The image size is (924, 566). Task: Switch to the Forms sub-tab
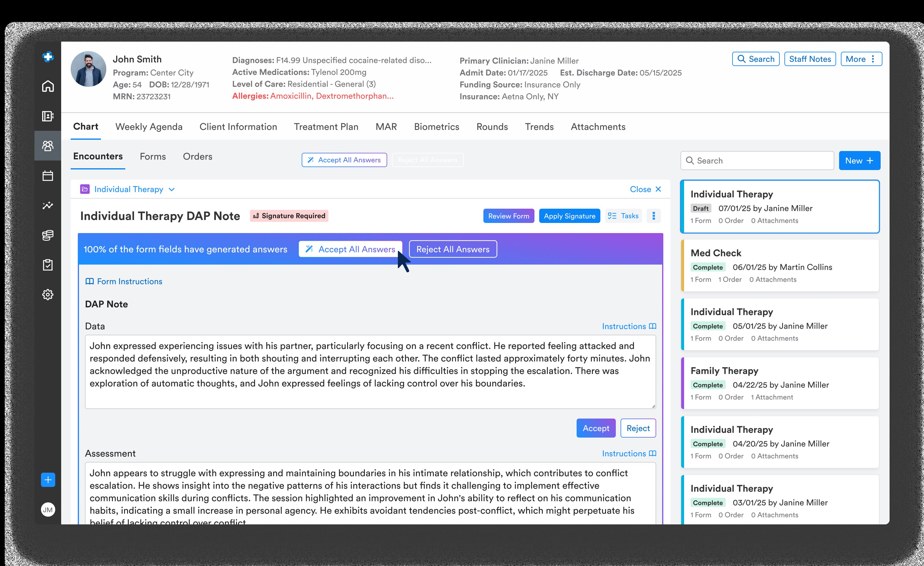tap(153, 157)
